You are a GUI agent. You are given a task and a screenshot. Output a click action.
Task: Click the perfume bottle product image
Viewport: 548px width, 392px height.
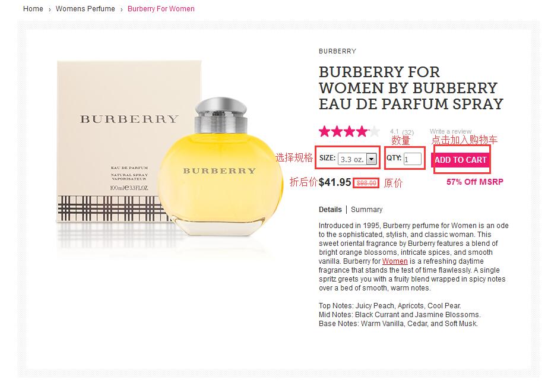coord(220,166)
